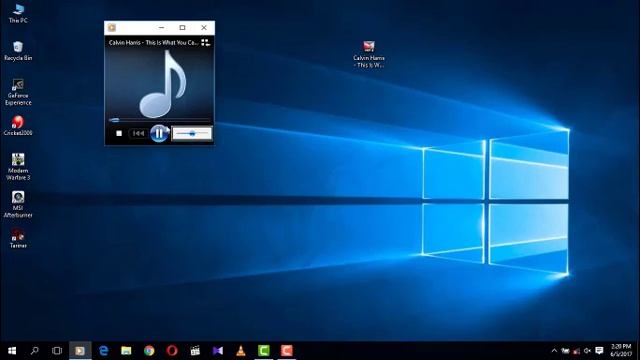Select the MSI Afterburner desktop icon
The width and height of the screenshot is (640, 360).
(x=18, y=204)
